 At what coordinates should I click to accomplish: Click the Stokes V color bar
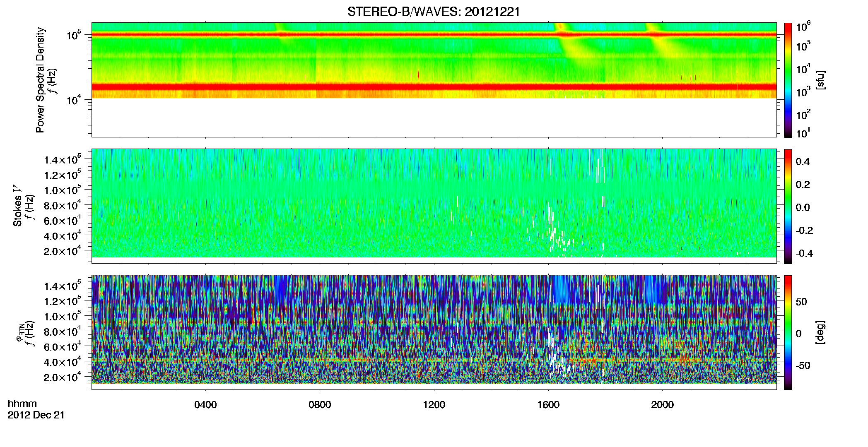(x=788, y=206)
